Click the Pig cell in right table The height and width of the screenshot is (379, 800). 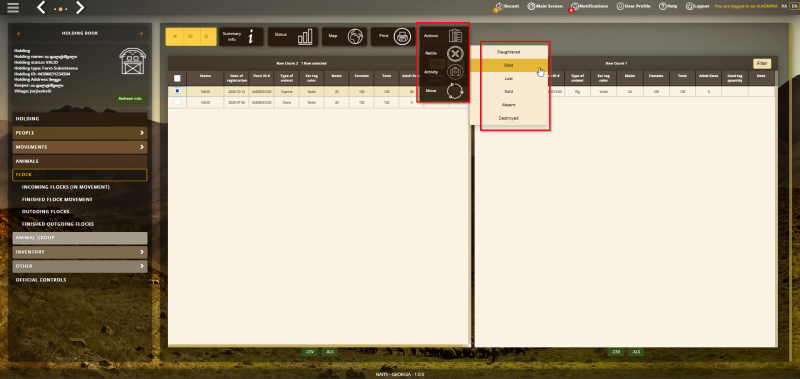[578, 91]
